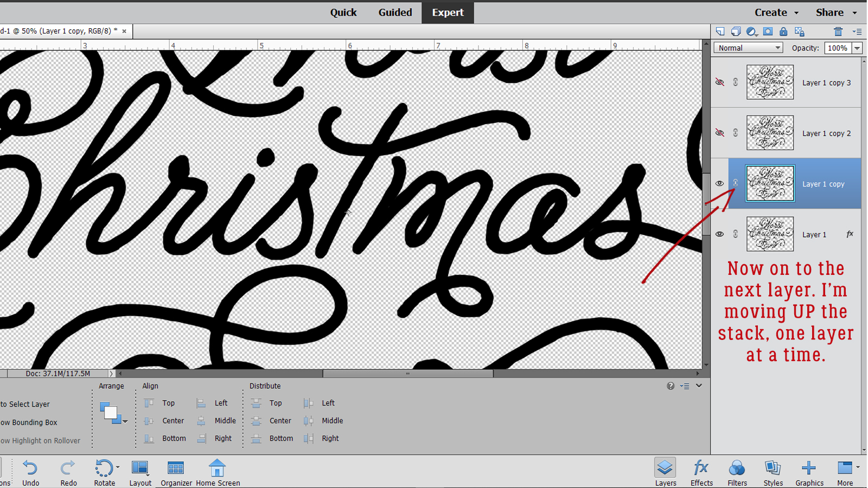The width and height of the screenshot is (868, 488).
Task: Go to the Home Screen
Action: click(x=218, y=473)
